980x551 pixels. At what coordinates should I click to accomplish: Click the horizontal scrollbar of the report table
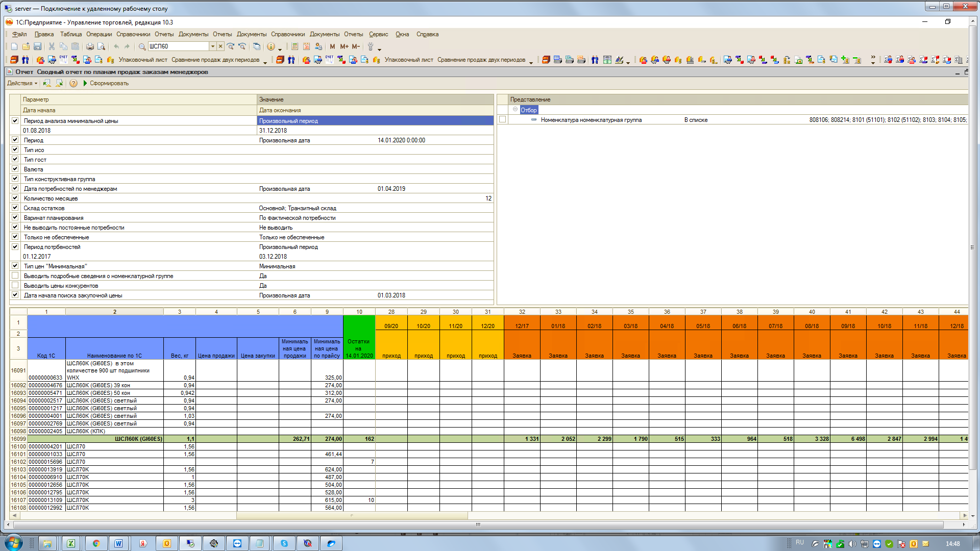click(352, 515)
